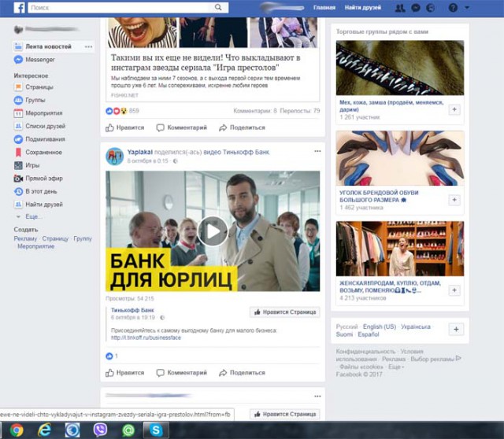Open notifications globe icon in header
This screenshot has height=439, width=504.
[x=431, y=8]
